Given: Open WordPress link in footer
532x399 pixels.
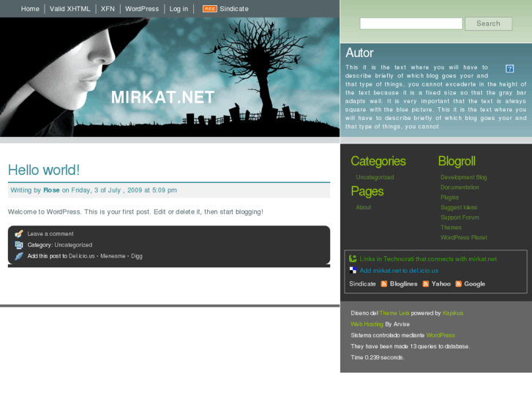Looking at the screenshot, I should point(441,335).
